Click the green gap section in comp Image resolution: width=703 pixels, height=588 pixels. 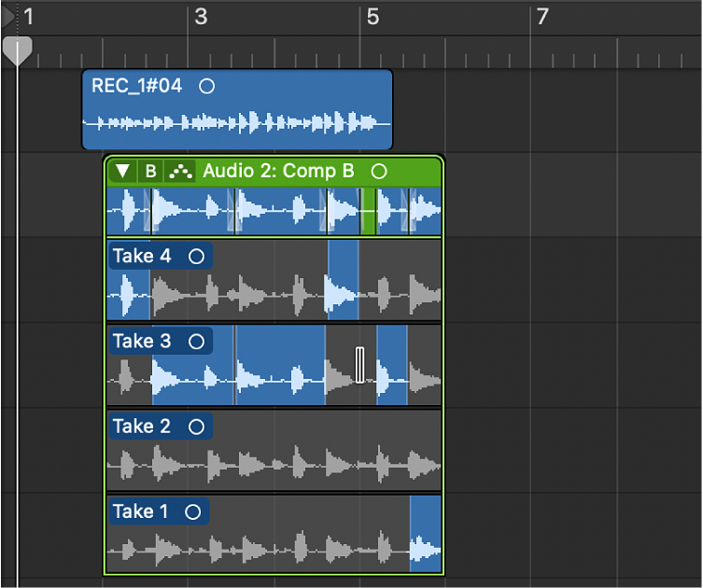point(369,212)
